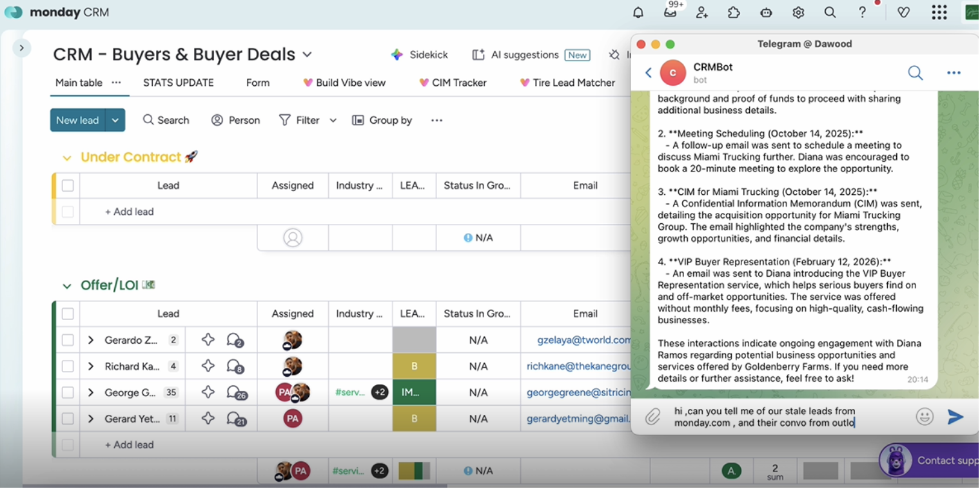Switch to the CIM Tracker tab
This screenshot has height=489, width=980.
tap(453, 83)
